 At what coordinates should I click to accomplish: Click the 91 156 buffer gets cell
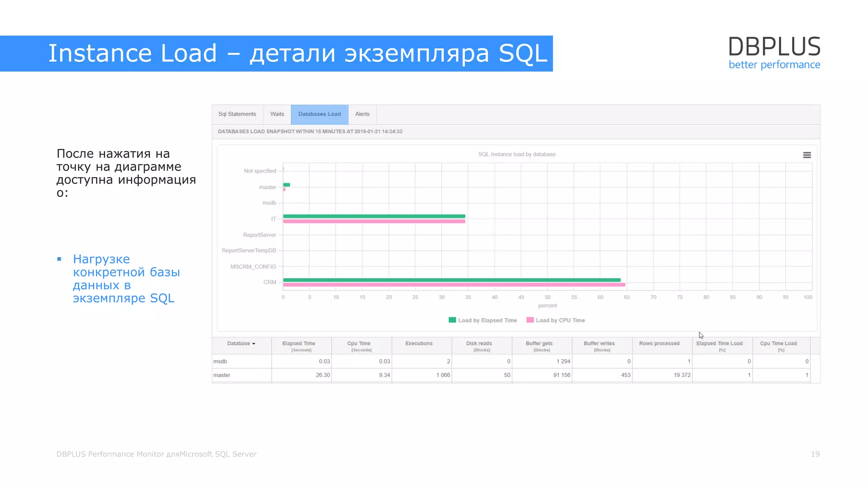click(x=542, y=375)
